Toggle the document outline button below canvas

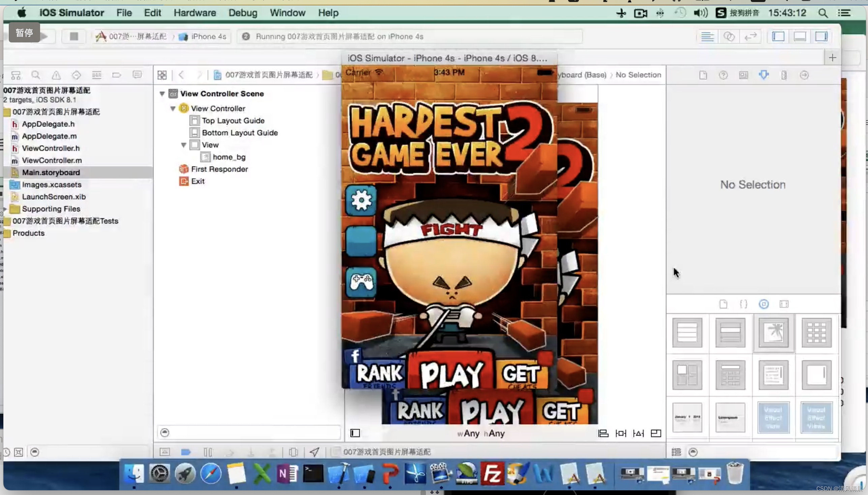click(x=355, y=433)
